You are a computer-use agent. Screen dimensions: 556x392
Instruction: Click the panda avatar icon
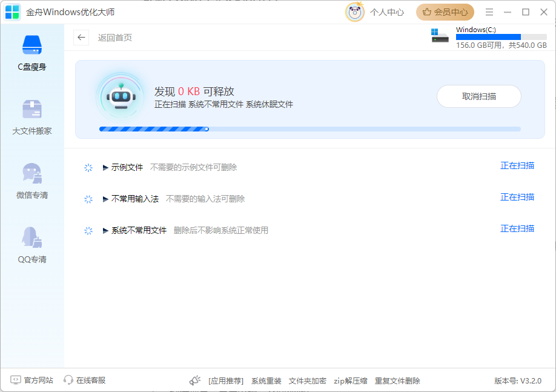354,12
